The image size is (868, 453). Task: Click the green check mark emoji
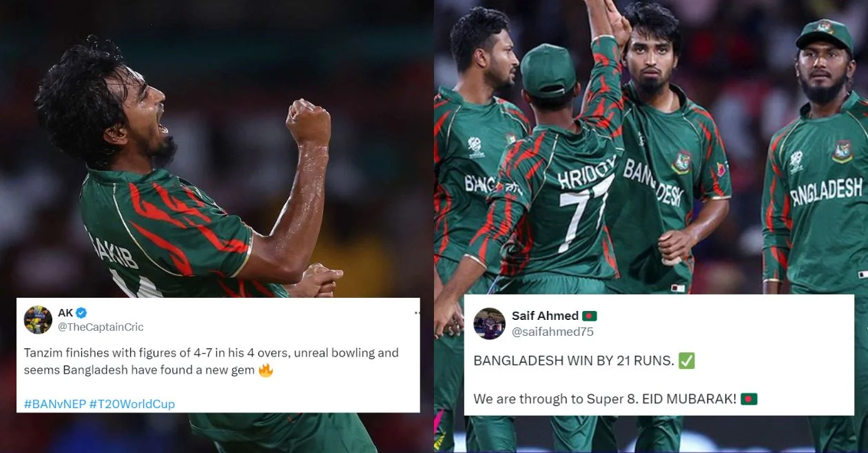pyautogui.click(x=687, y=360)
